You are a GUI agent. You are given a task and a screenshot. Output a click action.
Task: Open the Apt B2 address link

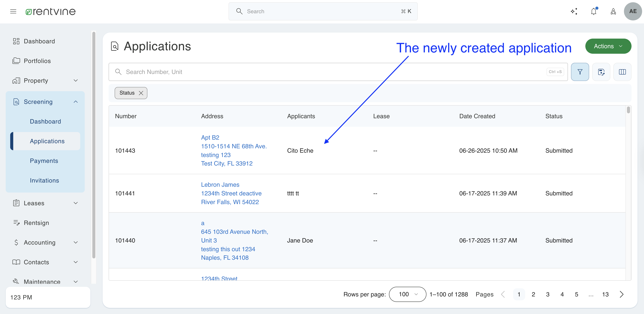210,138
